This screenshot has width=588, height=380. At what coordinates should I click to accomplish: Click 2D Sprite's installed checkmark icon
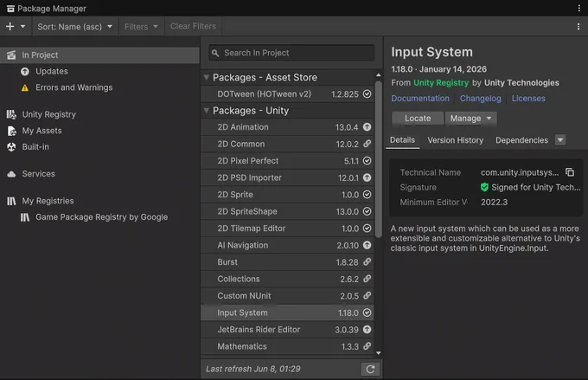coord(367,195)
